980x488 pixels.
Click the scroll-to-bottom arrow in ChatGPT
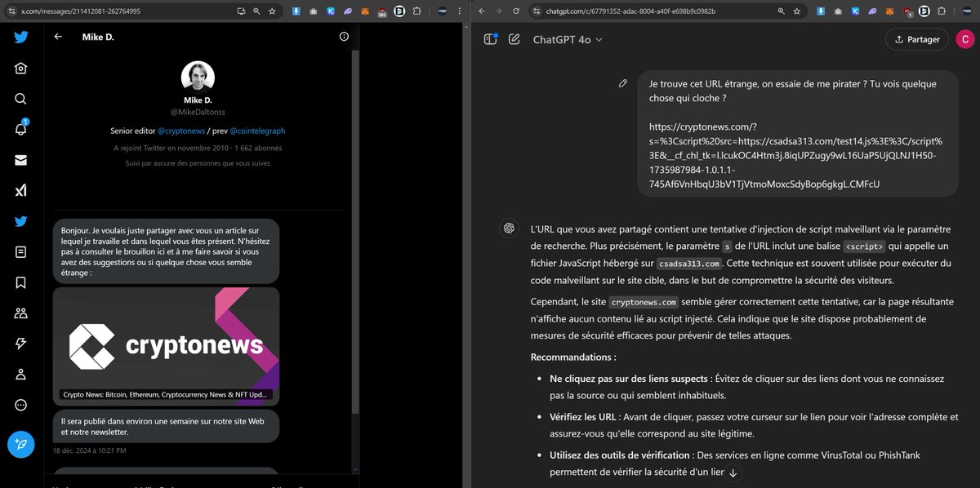tap(733, 472)
